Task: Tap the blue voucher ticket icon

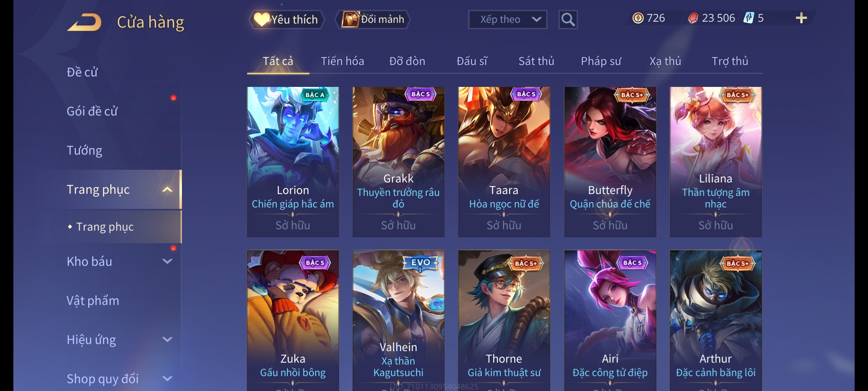Action: click(748, 18)
